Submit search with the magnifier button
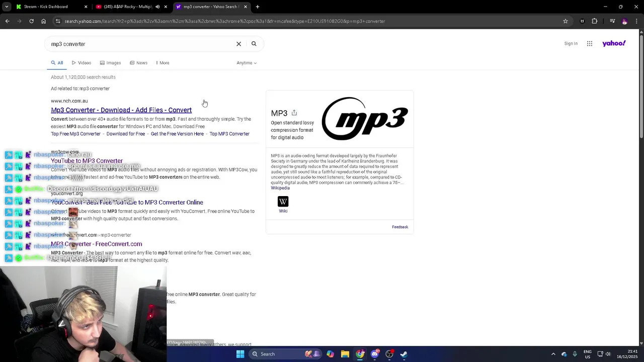This screenshot has height=362, width=644. click(x=254, y=44)
